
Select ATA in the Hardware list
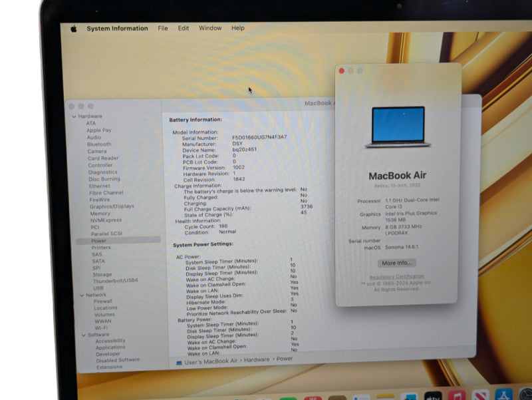tap(91, 123)
